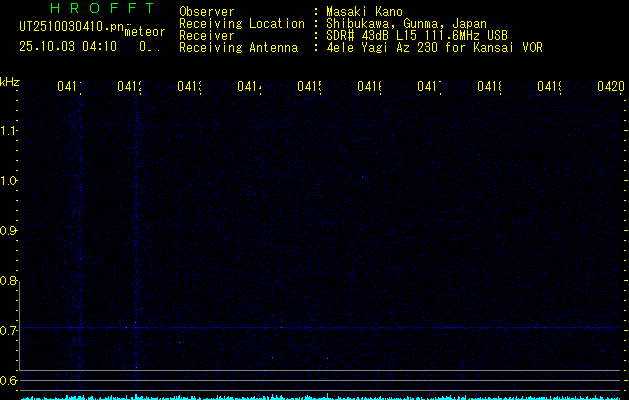
Task: Click the 0.9 kHz frequency tick
Action: 9,231
